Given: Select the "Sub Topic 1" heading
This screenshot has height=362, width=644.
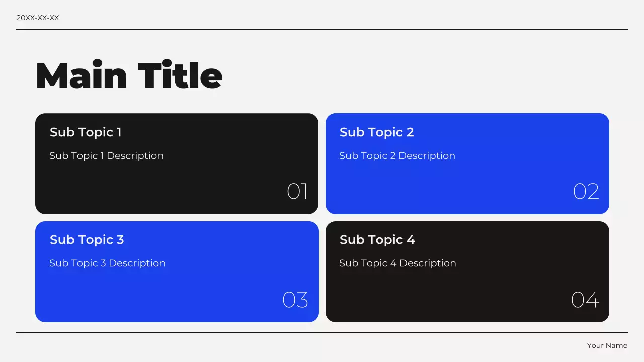Looking at the screenshot, I should pos(86,132).
